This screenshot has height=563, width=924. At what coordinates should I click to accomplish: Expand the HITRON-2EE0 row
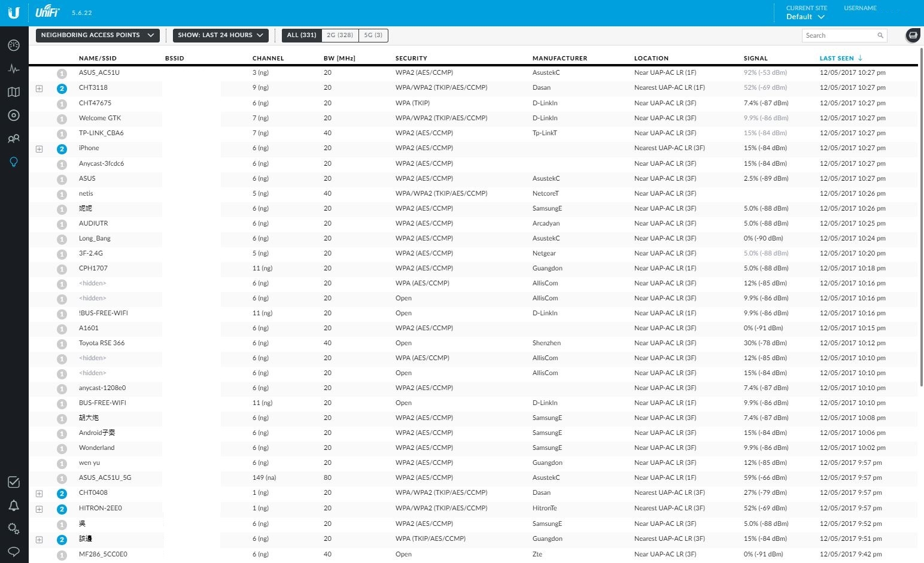(39, 509)
